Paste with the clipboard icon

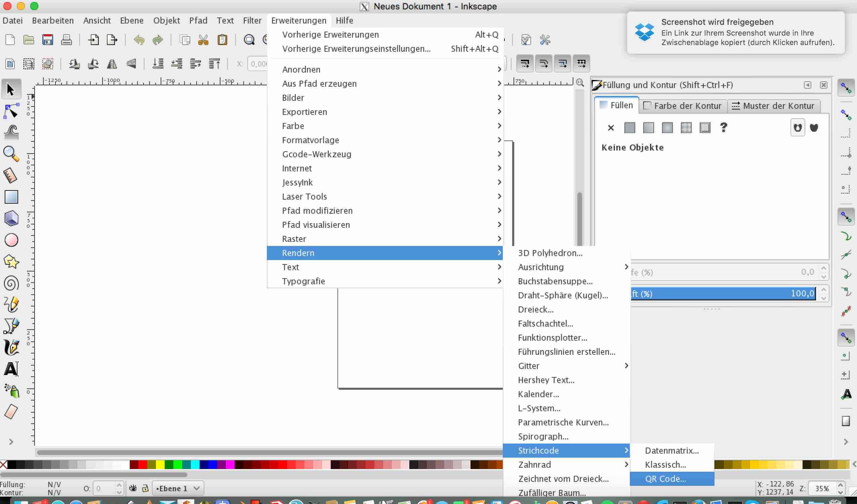tap(222, 40)
